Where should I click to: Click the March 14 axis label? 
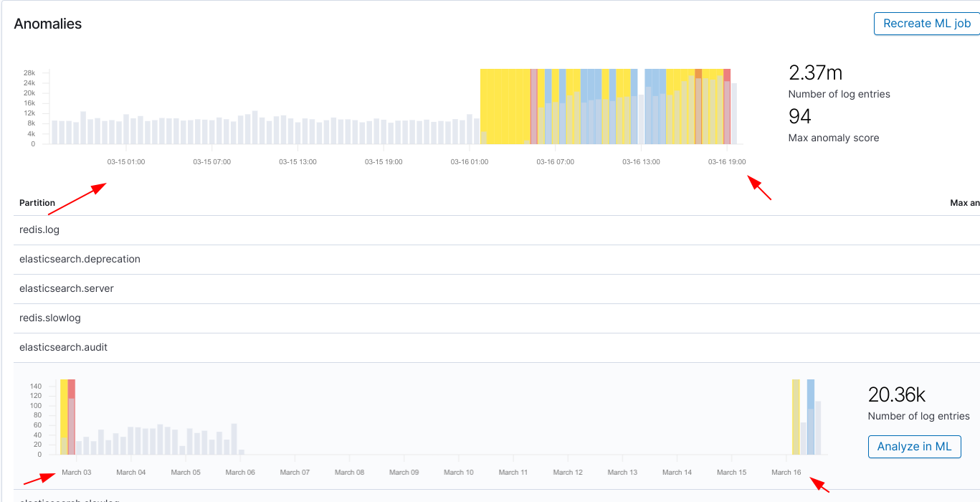point(677,473)
